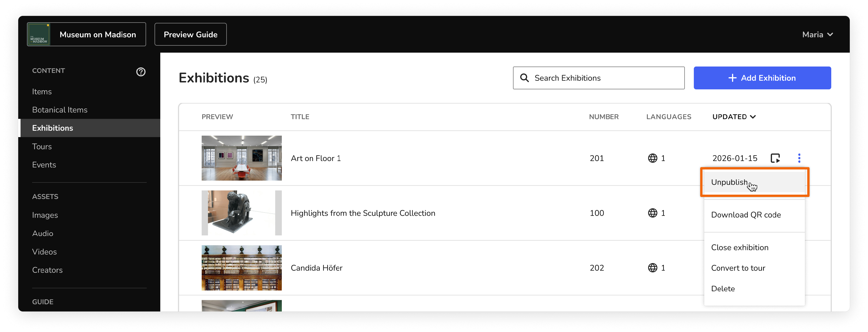
Task: Click the Preview Guide button
Action: pos(190,34)
